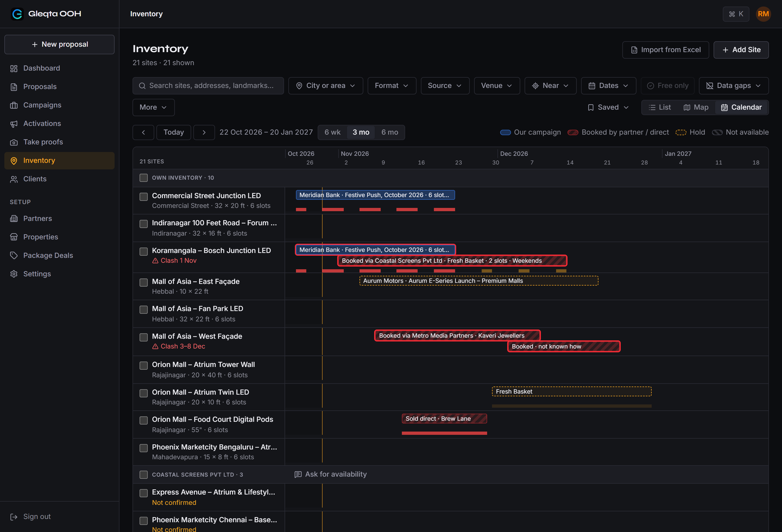The width and height of the screenshot is (782, 532).
Task: Select Mall of Asia – West Façade checkbox
Action: (x=144, y=337)
